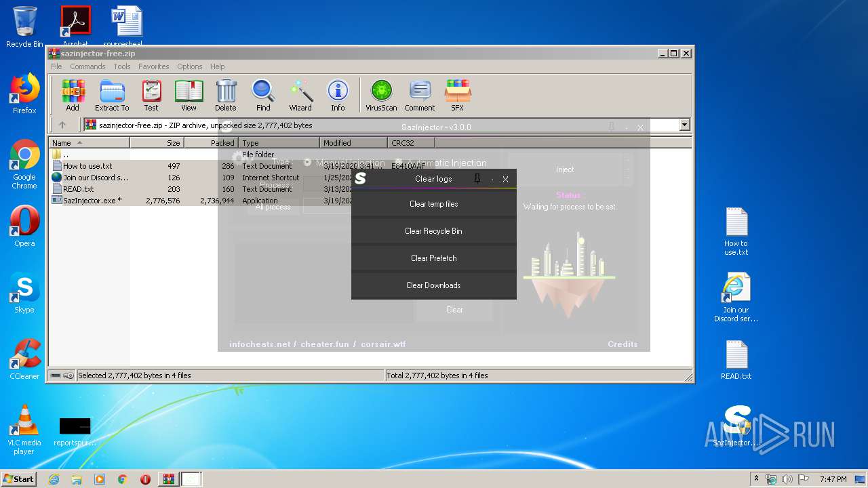
Task: Sort the file list by Type column
Action: (279, 142)
